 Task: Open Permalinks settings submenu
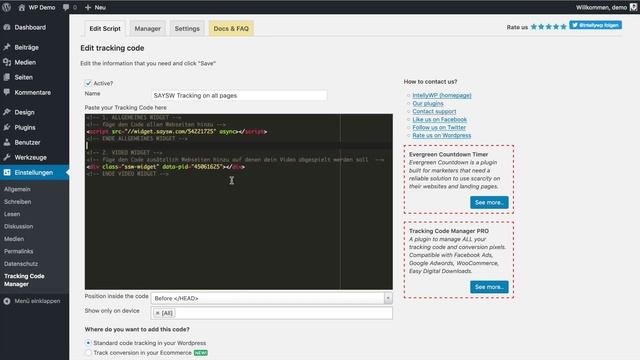click(19, 251)
